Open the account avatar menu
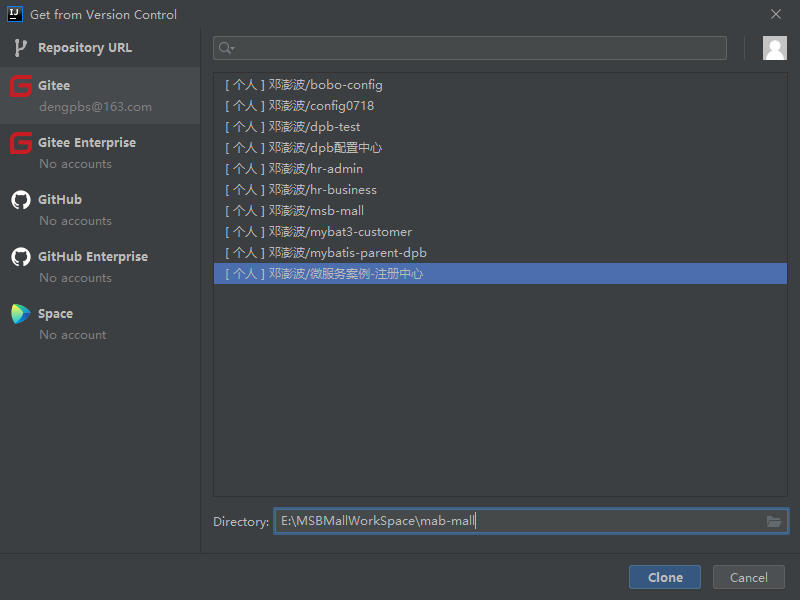 point(774,48)
